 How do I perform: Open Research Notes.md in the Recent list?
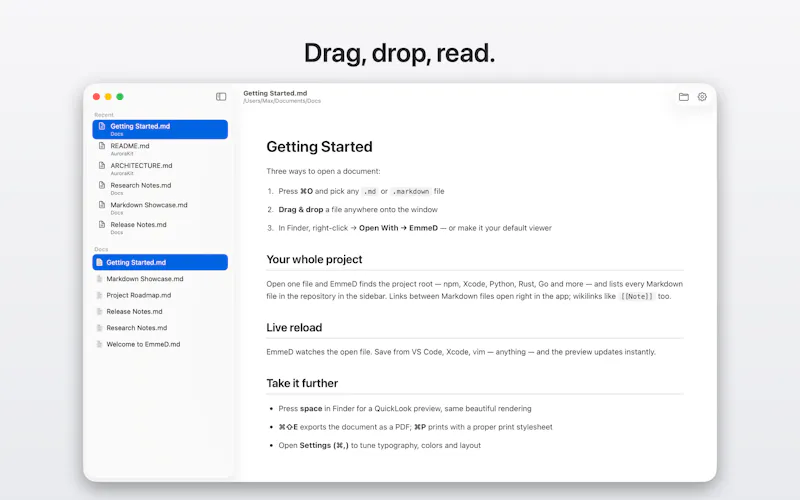click(x=160, y=188)
